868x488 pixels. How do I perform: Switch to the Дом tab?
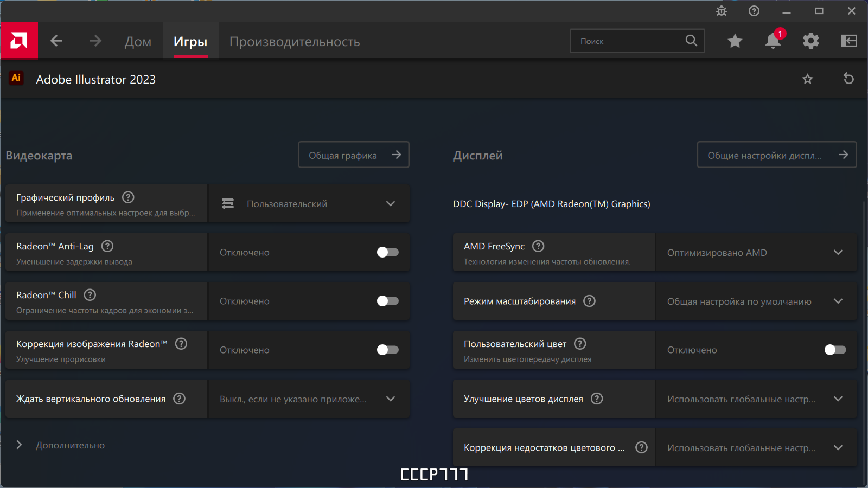tap(138, 42)
